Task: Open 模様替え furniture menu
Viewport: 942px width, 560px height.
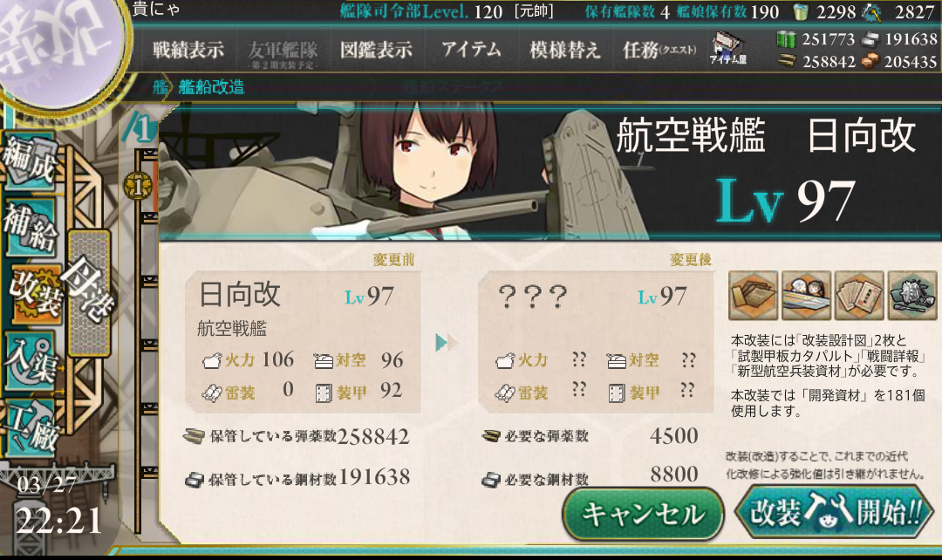Action: coord(564,50)
